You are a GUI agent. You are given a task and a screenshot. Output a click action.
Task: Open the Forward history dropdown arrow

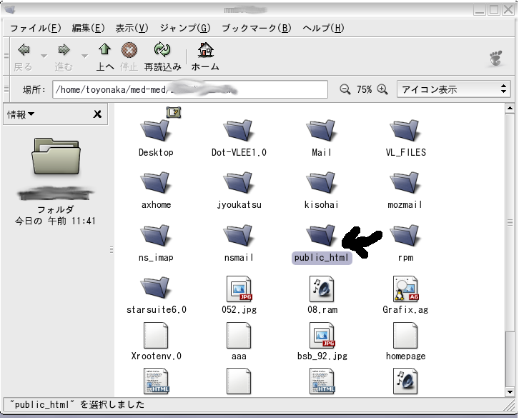pos(84,56)
